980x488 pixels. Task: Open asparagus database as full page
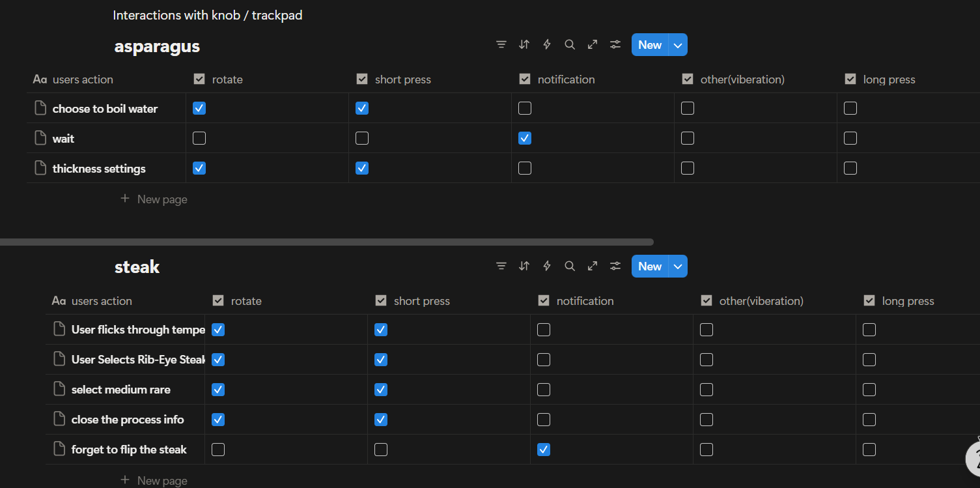pyautogui.click(x=593, y=45)
